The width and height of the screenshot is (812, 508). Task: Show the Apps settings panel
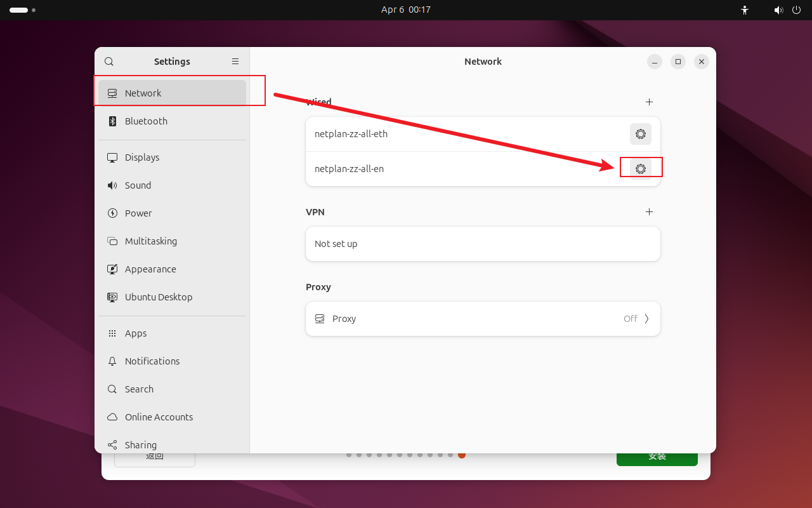coord(172,333)
